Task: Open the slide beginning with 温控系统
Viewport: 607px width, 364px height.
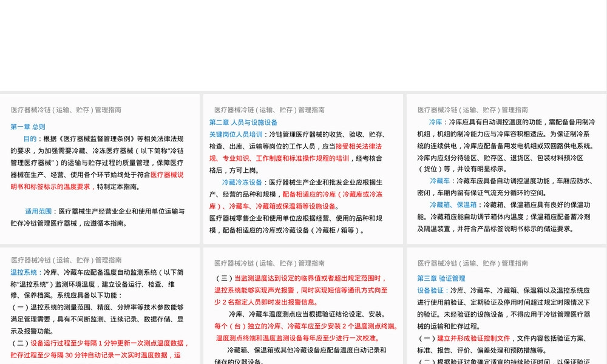Action: click(x=100, y=306)
